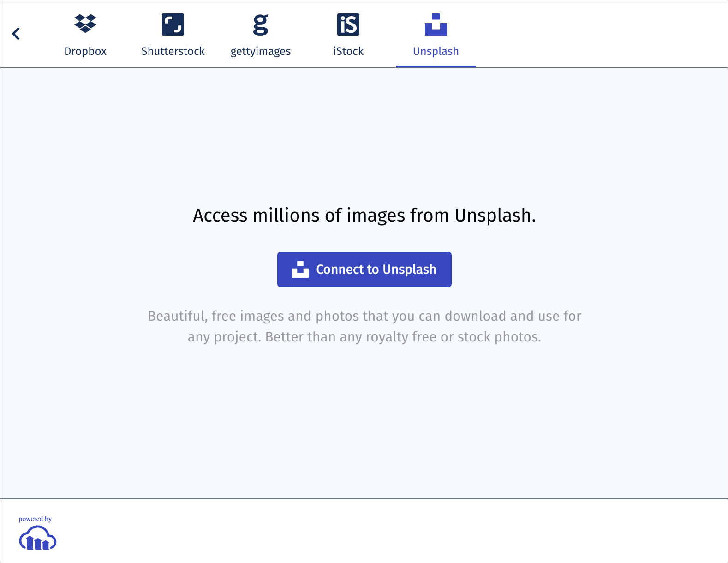Select the Shutterstock logo icon
Viewport: 728px width, 563px height.
click(x=173, y=24)
